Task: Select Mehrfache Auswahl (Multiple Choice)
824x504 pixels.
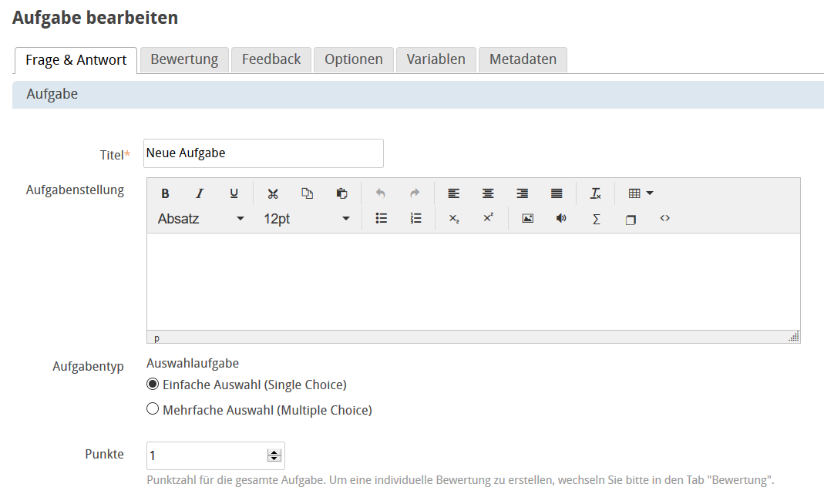Action: click(x=152, y=408)
